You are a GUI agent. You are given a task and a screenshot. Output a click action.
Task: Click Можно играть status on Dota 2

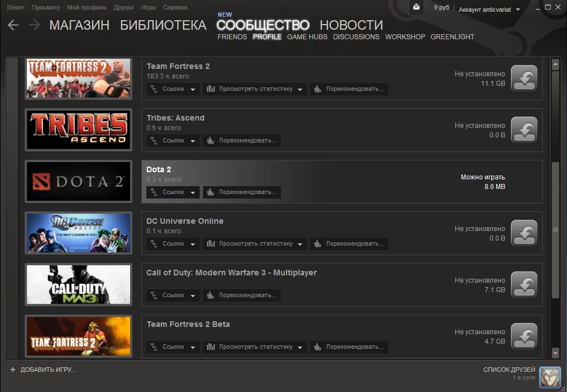483,177
